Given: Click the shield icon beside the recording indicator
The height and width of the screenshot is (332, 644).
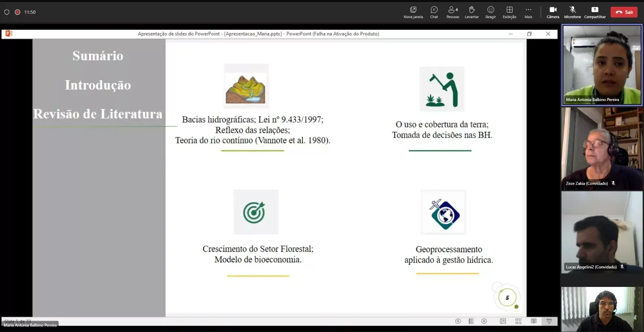Looking at the screenshot, I should (7, 12).
